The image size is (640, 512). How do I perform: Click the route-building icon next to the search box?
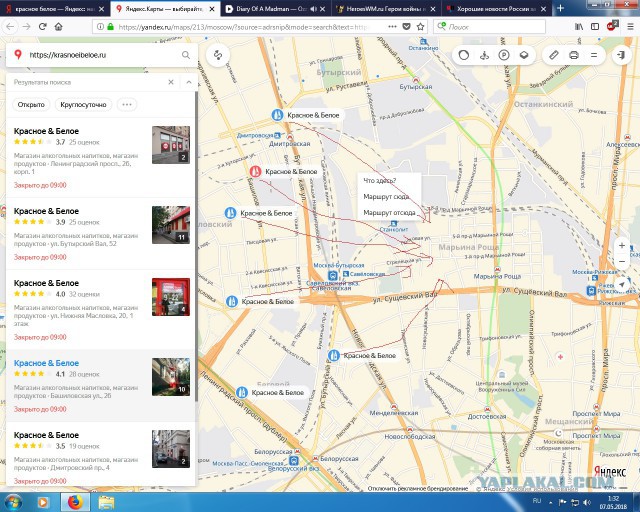218,55
